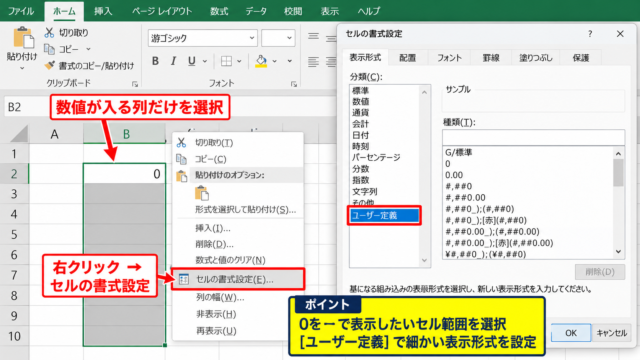
Task: Click the Fill Color paint bucket icon
Action: coord(261,61)
